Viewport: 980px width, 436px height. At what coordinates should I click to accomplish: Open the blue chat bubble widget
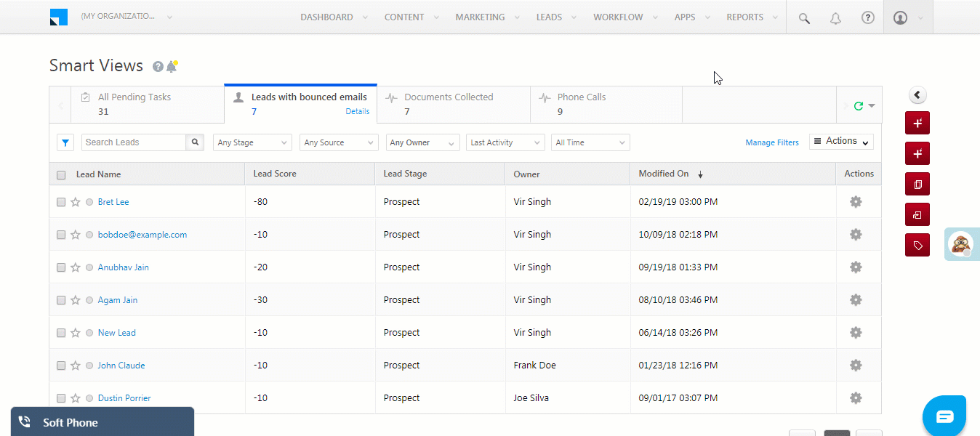pyautogui.click(x=944, y=416)
